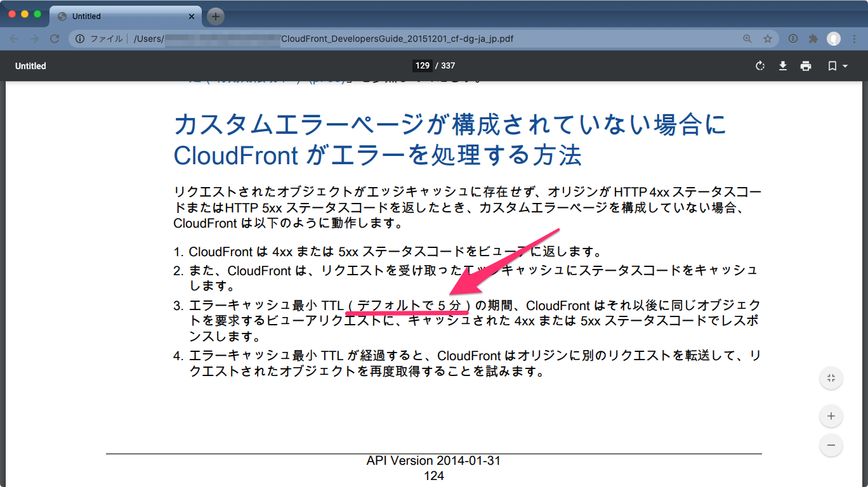Print the PDF document
This screenshot has width=868, height=487.
pos(806,66)
